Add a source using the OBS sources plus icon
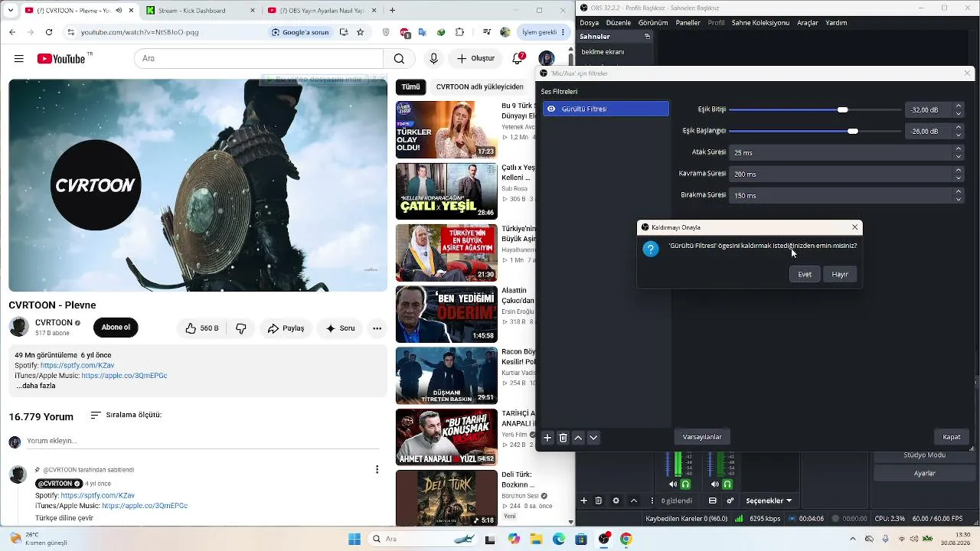Viewport: 980px width, 551px height. coord(584,500)
